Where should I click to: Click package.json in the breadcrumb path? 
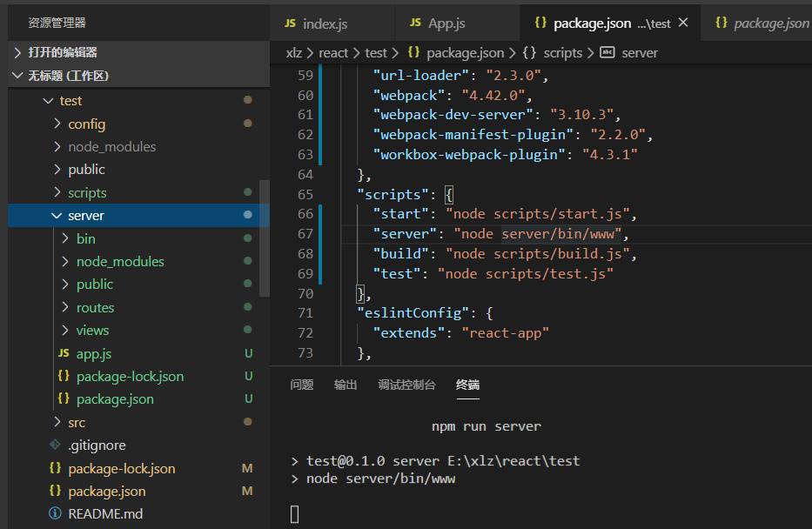click(465, 53)
